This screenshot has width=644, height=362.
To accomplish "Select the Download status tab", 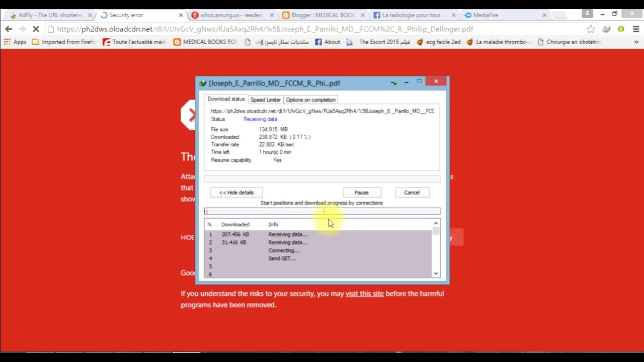I will click(226, 99).
